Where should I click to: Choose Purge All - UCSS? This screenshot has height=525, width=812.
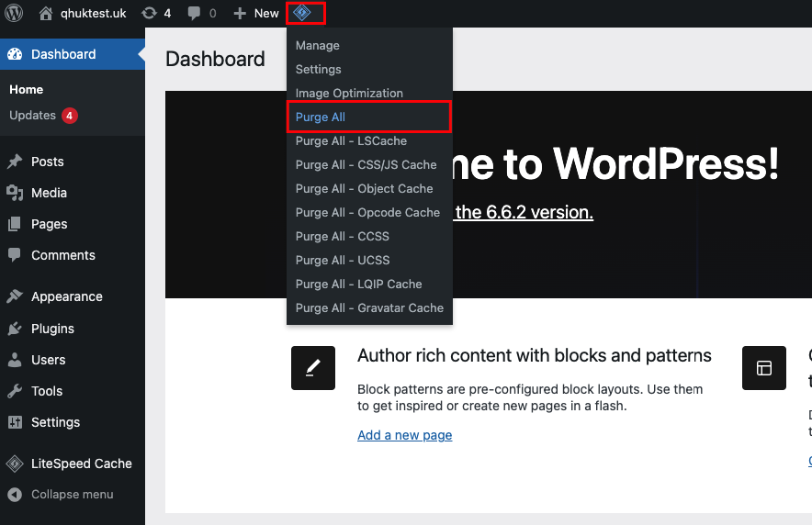point(343,260)
